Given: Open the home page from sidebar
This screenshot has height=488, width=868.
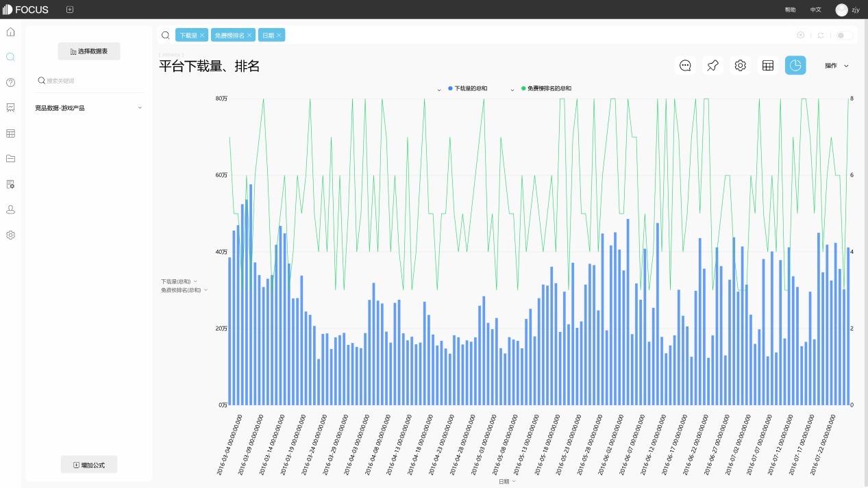Looking at the screenshot, I should (x=10, y=31).
